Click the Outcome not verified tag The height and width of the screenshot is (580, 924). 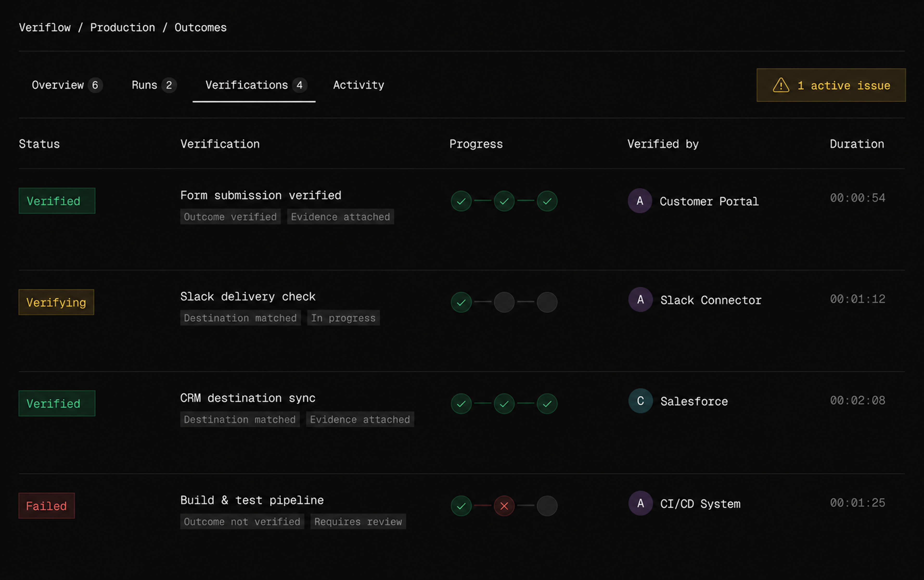pyautogui.click(x=242, y=522)
